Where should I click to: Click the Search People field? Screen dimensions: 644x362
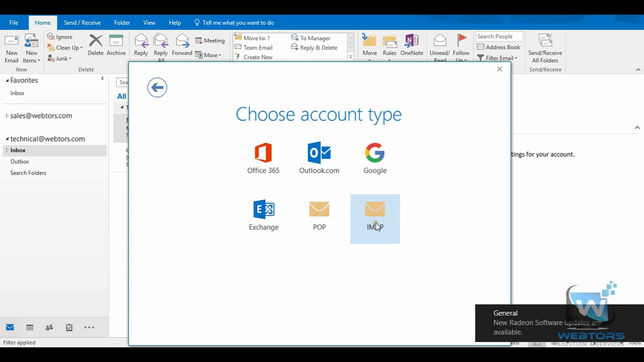(x=499, y=37)
